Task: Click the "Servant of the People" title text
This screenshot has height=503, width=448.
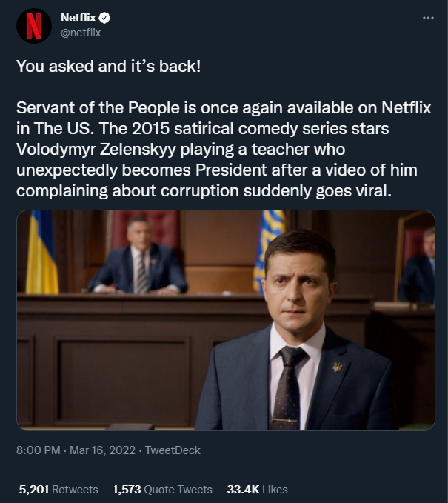Action: coord(101,107)
